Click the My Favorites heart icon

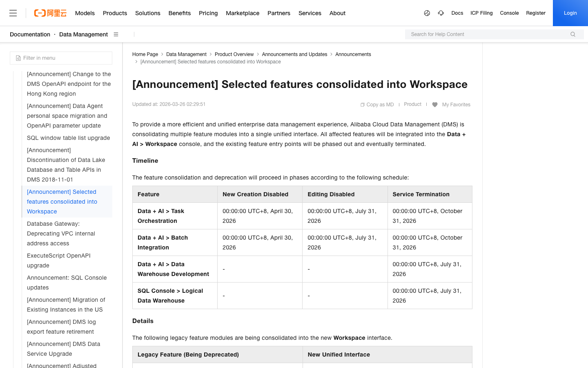[x=435, y=105]
